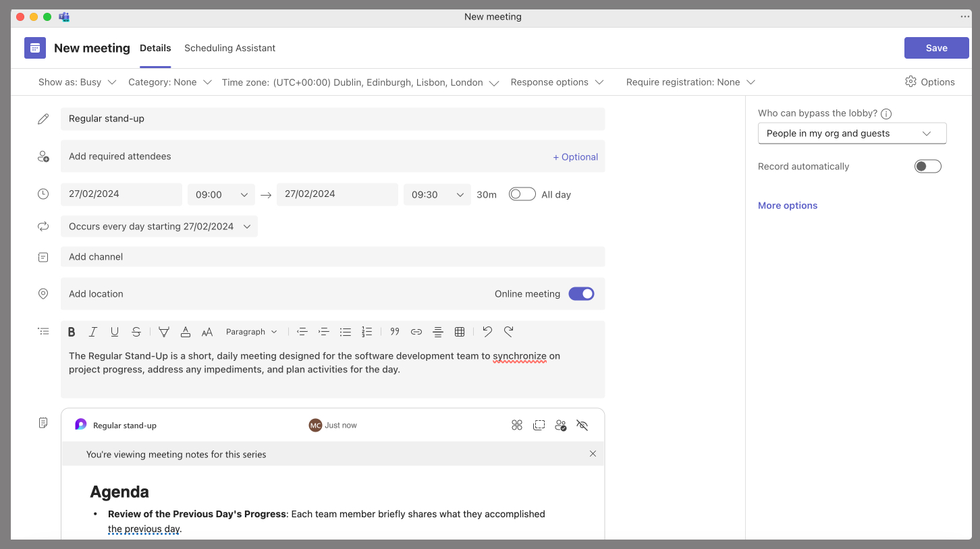Insert a hyperlink in description
The width and height of the screenshot is (980, 549).
pos(416,332)
